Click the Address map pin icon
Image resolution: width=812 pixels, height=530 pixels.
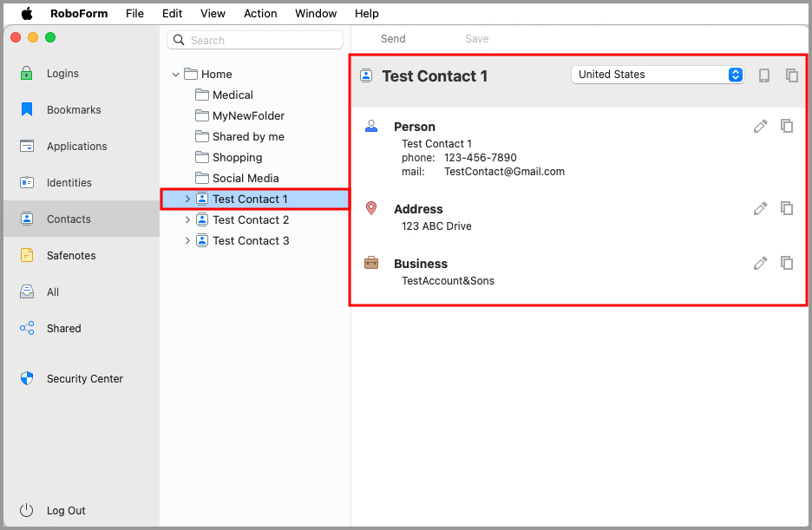point(371,208)
